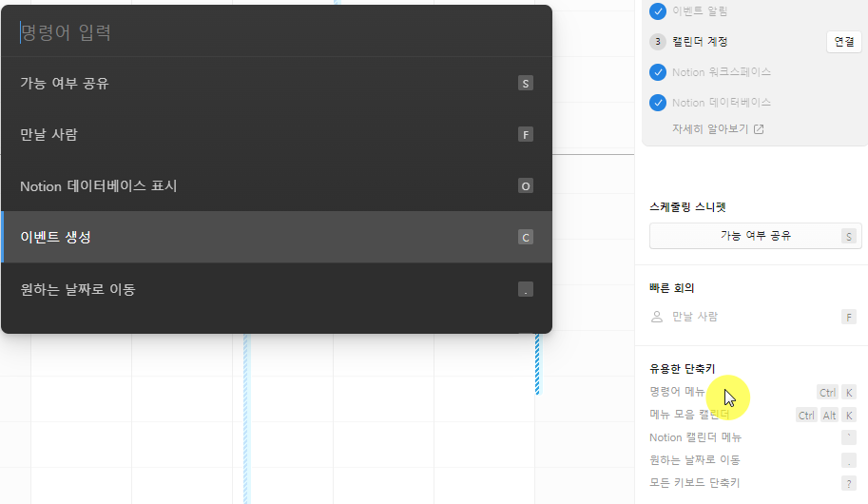Click the command input search field
The height and width of the screenshot is (504, 868).
[x=277, y=32]
